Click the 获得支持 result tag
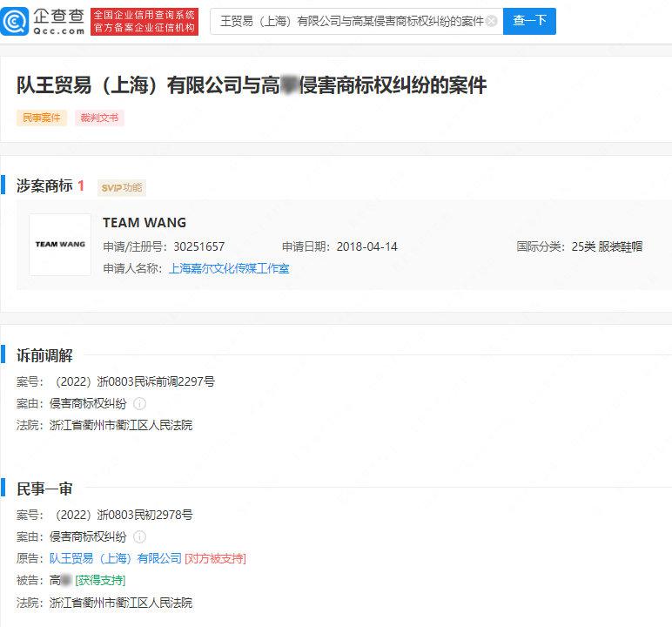Screen dimensions: 672x627 100,581
